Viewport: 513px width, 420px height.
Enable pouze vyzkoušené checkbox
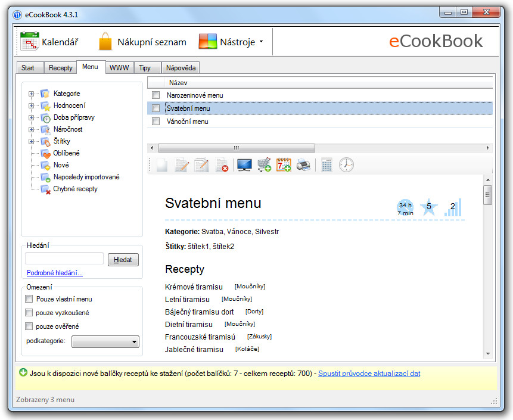(x=29, y=312)
